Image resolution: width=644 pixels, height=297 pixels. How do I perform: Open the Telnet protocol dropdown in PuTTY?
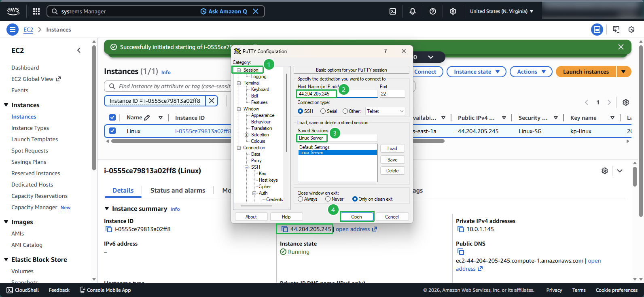(385, 111)
